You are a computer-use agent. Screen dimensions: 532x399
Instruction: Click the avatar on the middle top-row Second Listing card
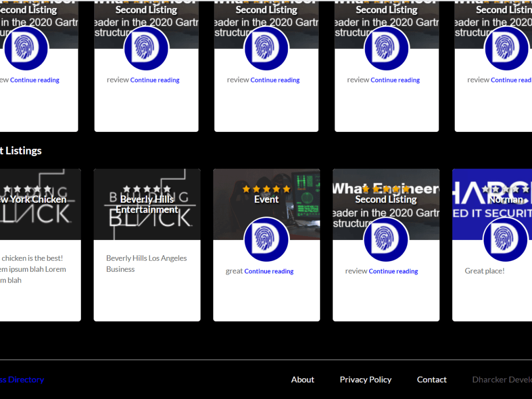point(267,48)
